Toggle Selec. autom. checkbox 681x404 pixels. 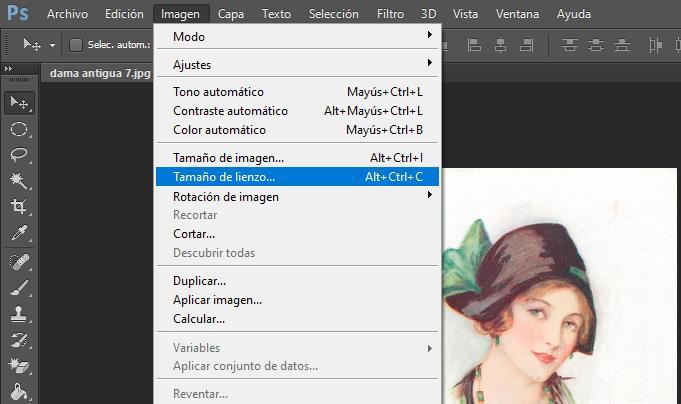point(76,45)
